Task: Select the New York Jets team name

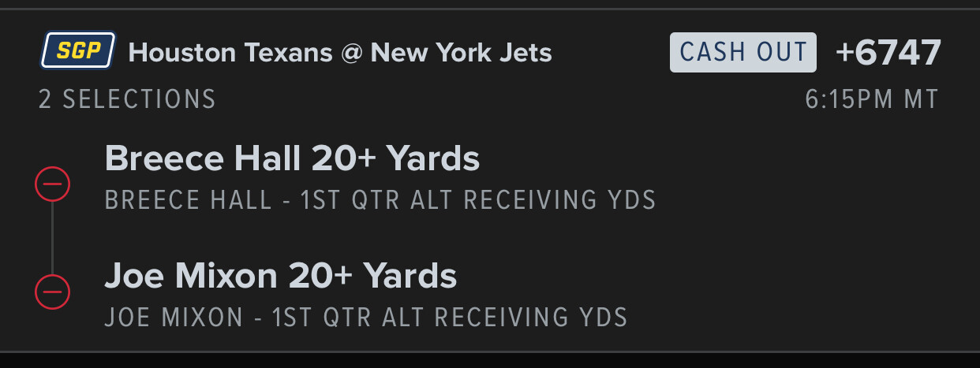Action: [462, 53]
